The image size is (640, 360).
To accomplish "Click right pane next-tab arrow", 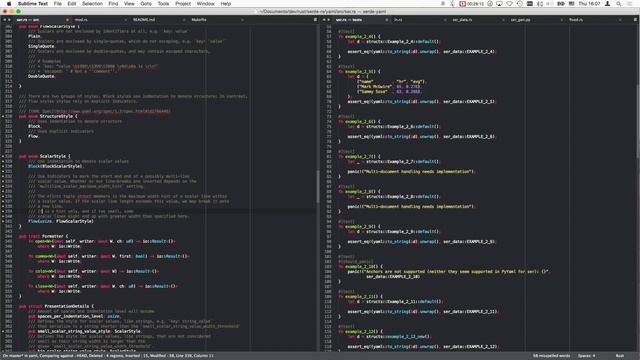I will [x=329, y=20].
